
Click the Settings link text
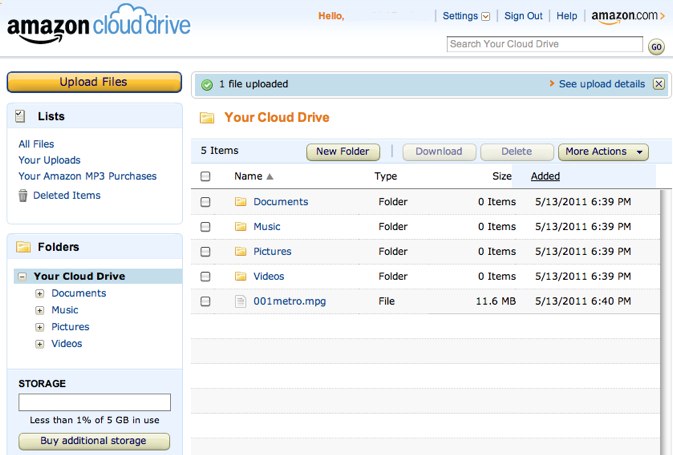[x=460, y=16]
